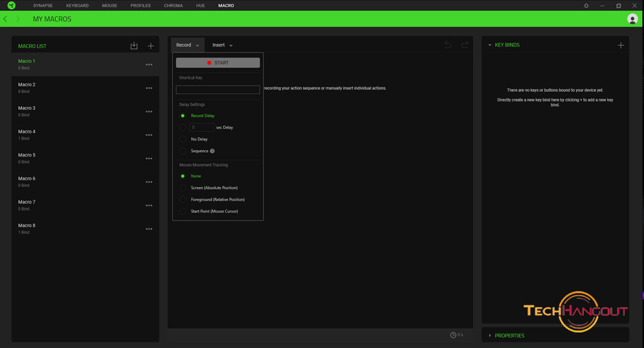Viewport: 644px width, 348px height.
Task: Go forward with the right arrow
Action: click(17, 19)
